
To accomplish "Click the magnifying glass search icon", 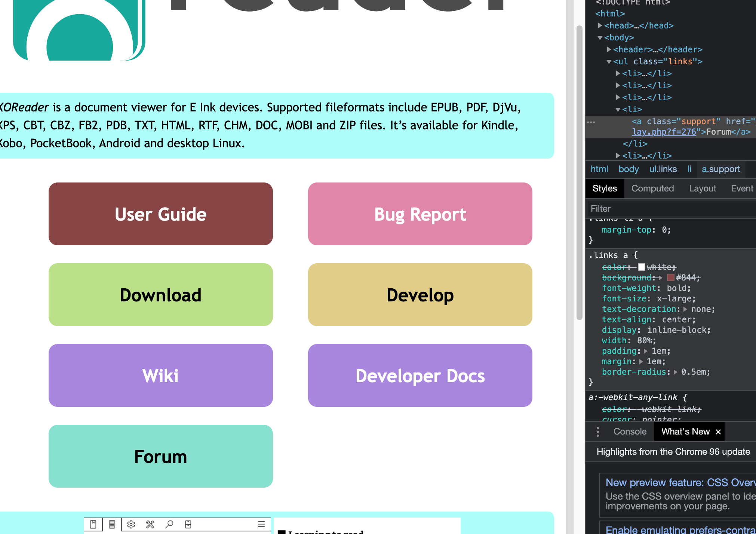I will 169,524.
